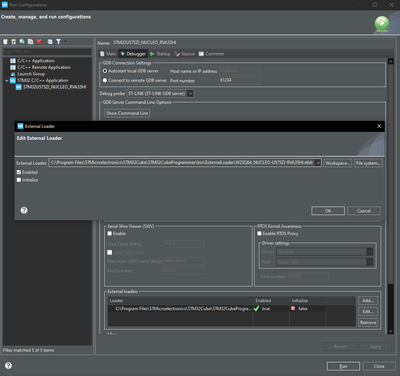Collapse the STM32 C/C++ Application tree node
The width and height of the screenshot is (400, 376).
[x=7, y=80]
